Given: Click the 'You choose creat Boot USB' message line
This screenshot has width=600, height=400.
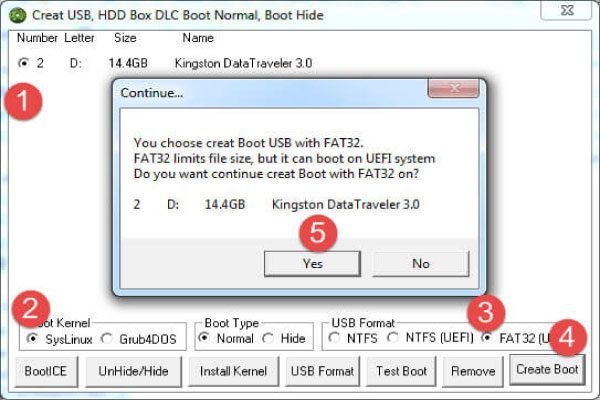Looking at the screenshot, I should pos(248,143).
